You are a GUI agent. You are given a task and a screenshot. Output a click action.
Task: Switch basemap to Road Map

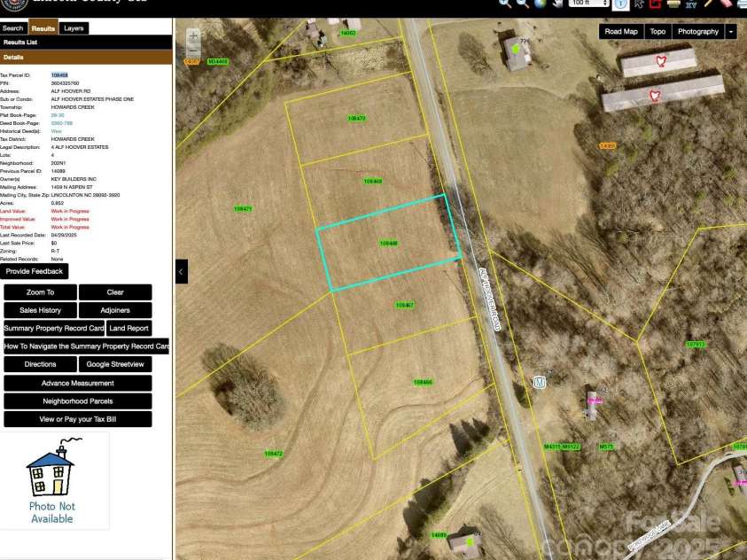621,31
